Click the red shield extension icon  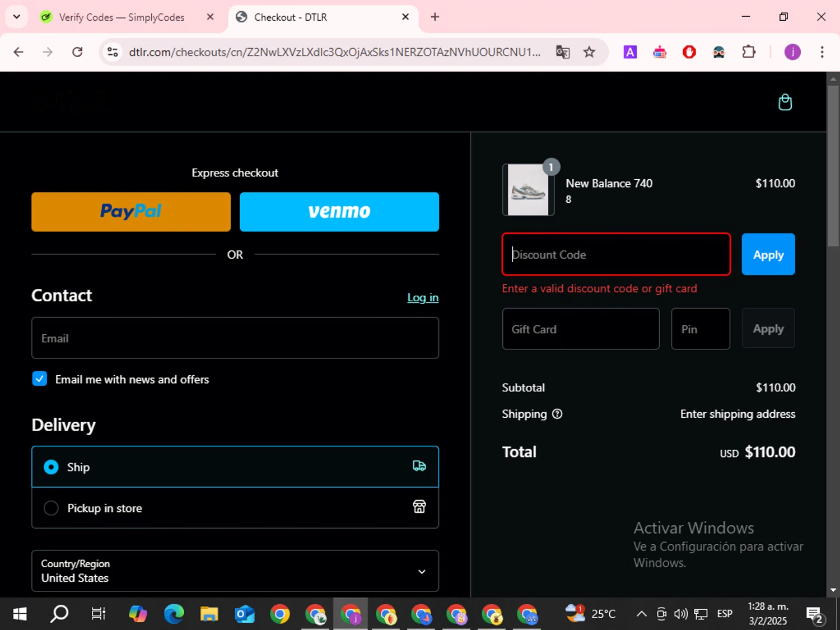click(689, 52)
